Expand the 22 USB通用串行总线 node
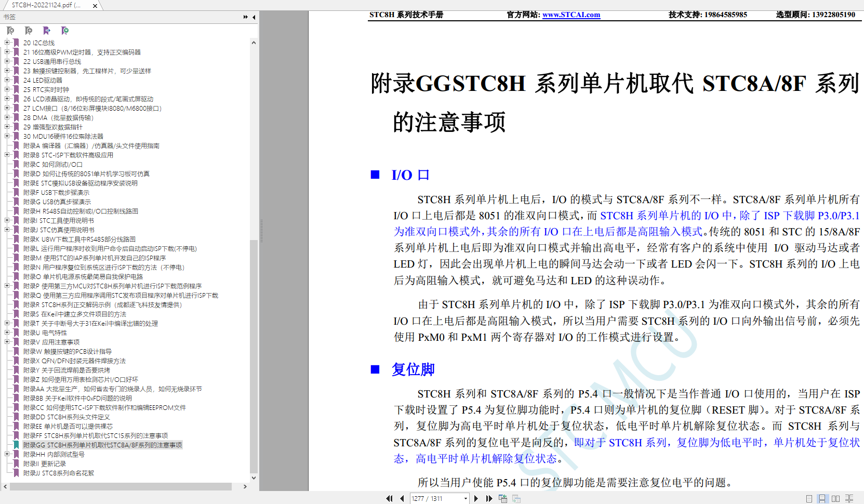Screen dimensions: 864x504 7,61
